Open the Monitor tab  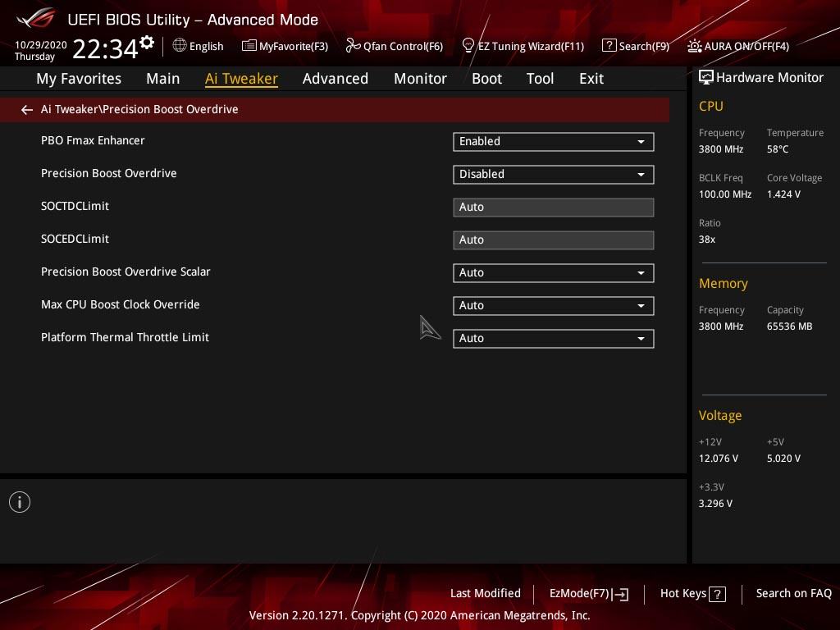click(421, 79)
